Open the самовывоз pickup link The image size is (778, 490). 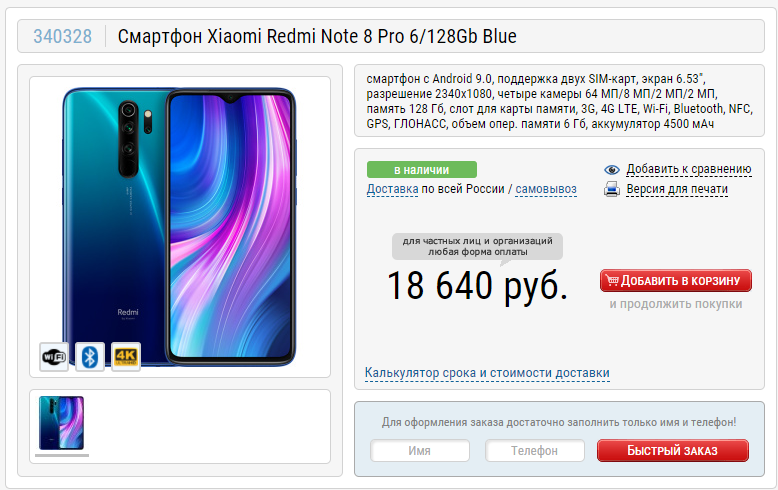pos(546,189)
